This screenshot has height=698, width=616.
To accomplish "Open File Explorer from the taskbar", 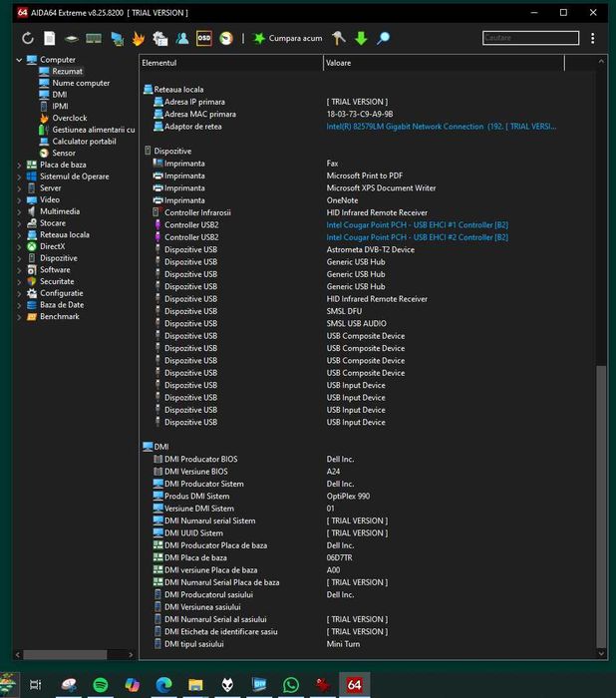I will (x=195, y=684).
